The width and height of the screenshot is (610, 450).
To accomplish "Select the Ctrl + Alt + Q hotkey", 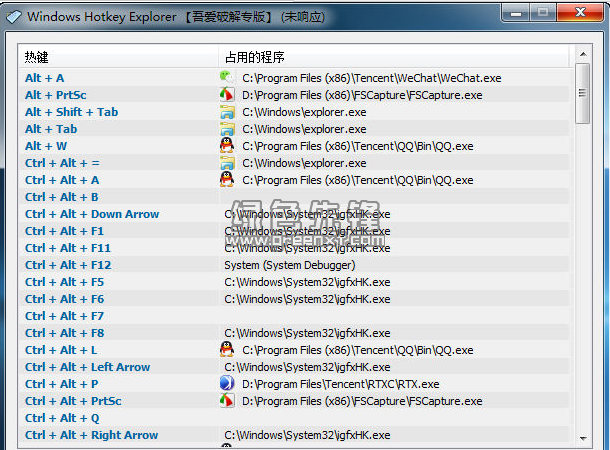I will point(62,418).
